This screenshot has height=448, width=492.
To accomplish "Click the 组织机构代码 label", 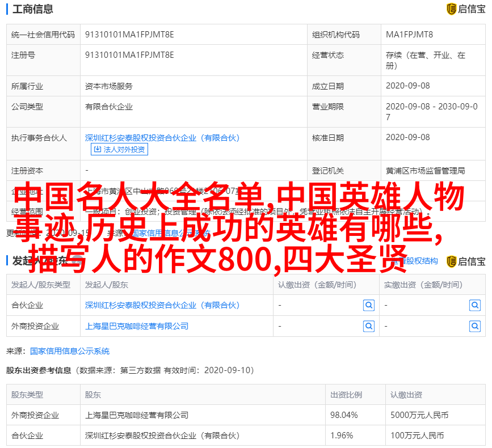I will (335, 35).
